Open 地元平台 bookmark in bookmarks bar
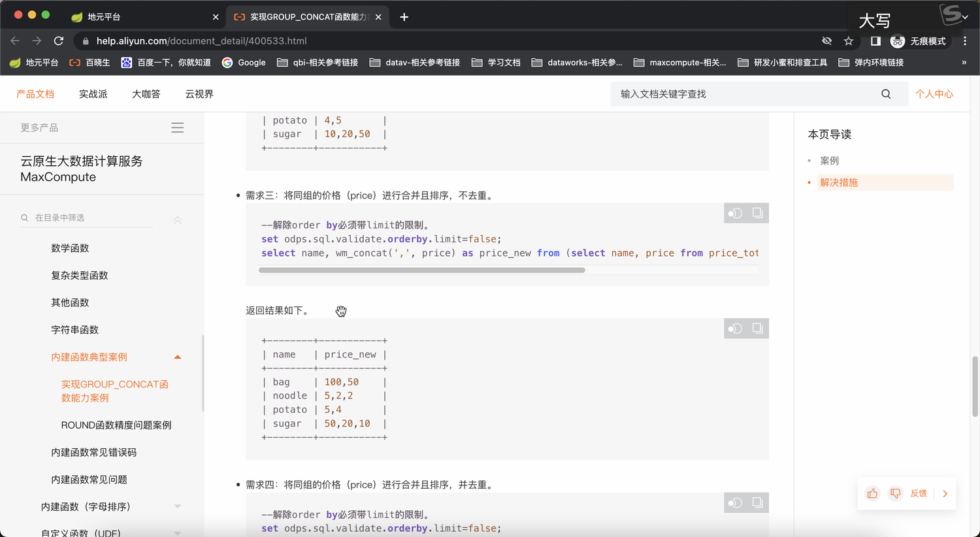Viewport: 980px width, 537px height. [34, 63]
